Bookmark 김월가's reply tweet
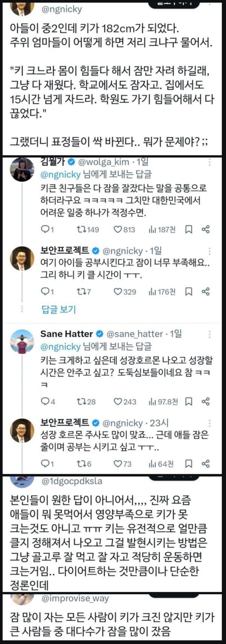Image resolution: width=226 pixels, height=644 pixels. point(189,230)
